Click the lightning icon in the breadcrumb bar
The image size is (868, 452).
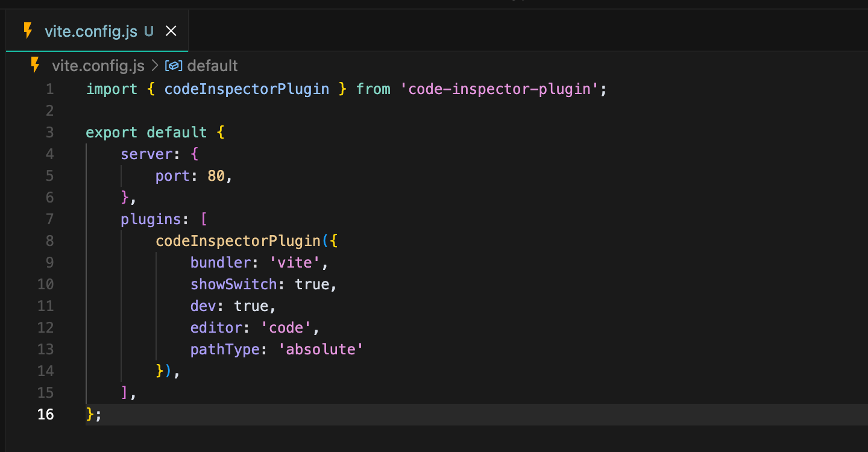click(34, 65)
